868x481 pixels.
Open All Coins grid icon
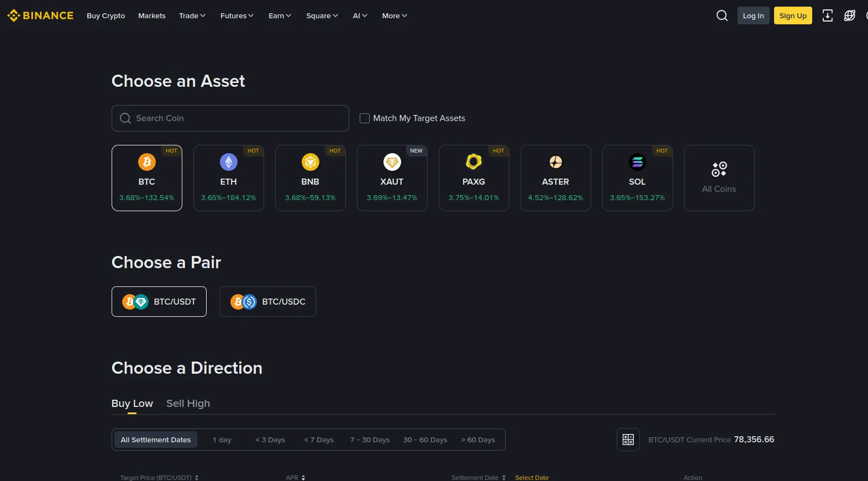click(719, 169)
